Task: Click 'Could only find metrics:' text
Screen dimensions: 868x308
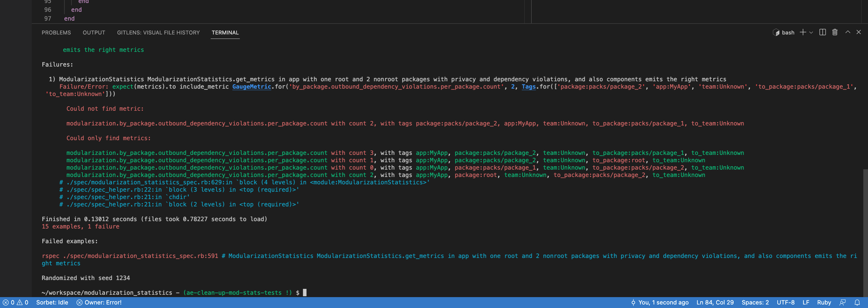Action: [109, 138]
